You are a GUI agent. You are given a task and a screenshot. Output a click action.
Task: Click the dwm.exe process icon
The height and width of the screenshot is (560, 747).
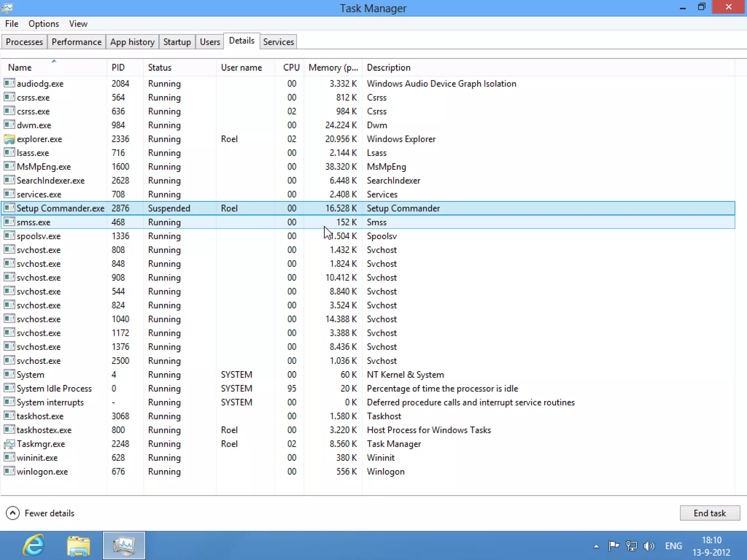tap(9, 125)
